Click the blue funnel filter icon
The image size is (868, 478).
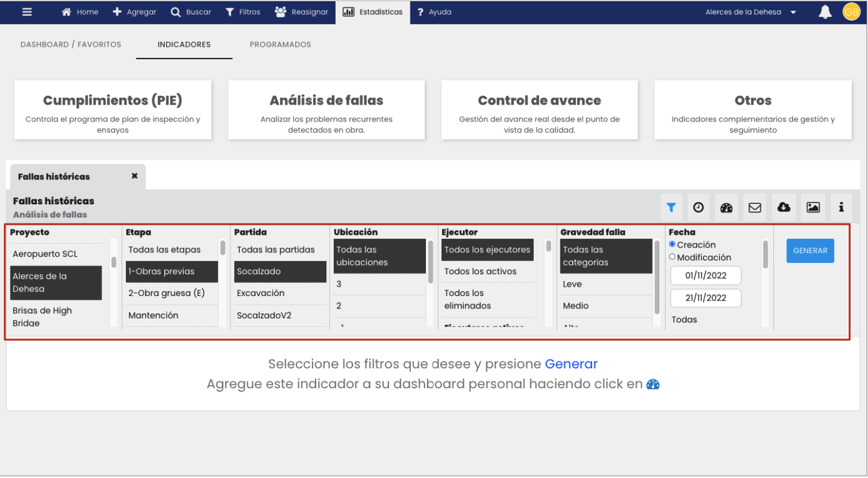pos(671,208)
